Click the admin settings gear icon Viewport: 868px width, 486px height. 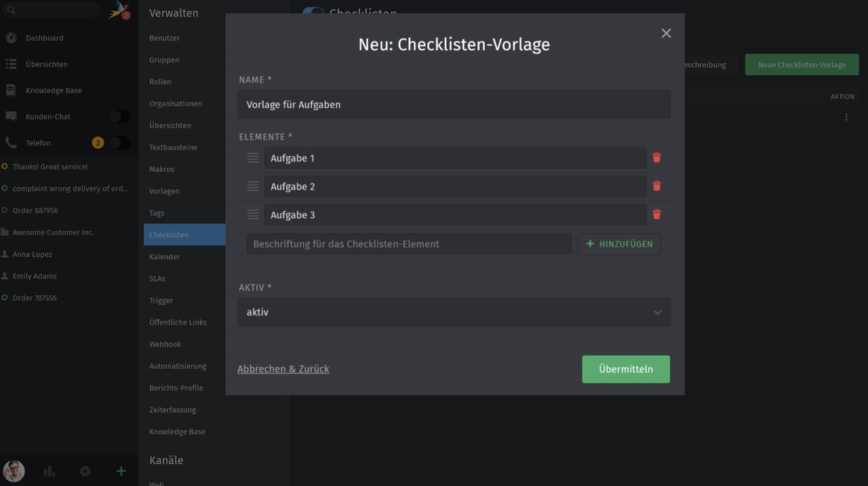coord(85,470)
